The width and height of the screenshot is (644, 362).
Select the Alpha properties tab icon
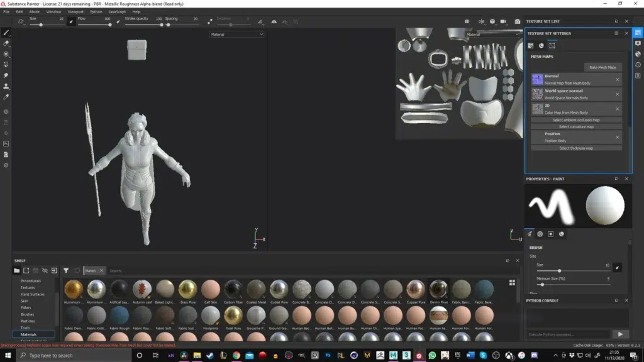point(540,234)
